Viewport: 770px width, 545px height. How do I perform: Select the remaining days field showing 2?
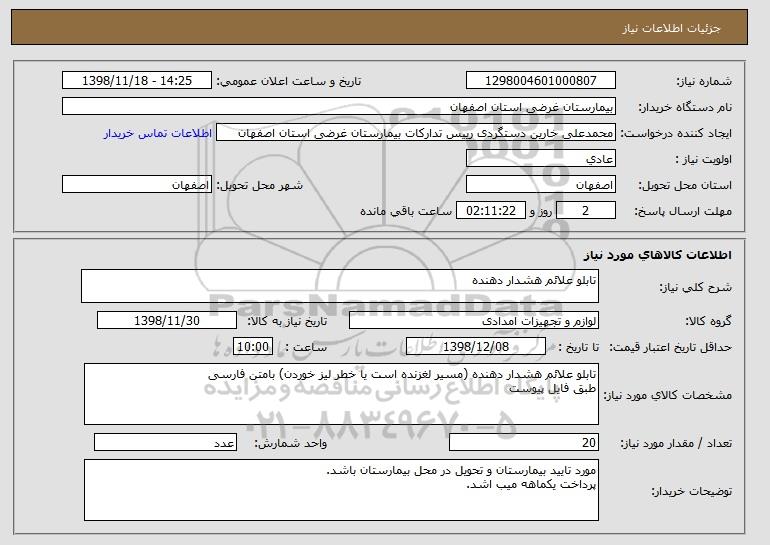(586, 211)
